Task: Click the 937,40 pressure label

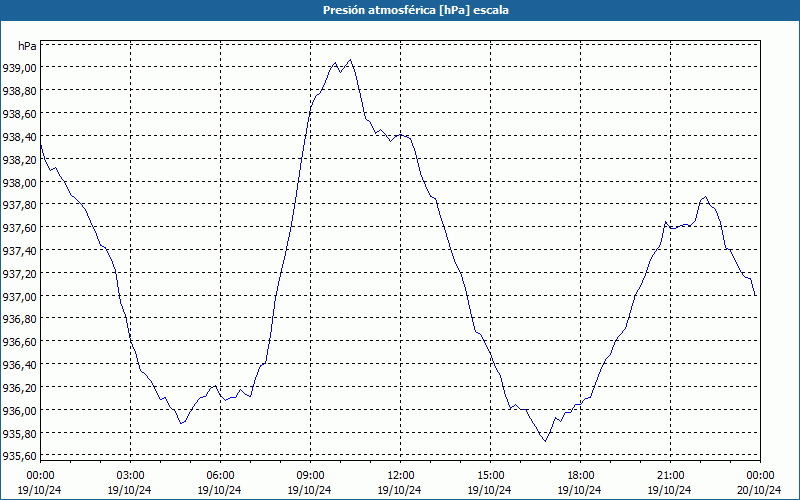Action: (x=19, y=251)
